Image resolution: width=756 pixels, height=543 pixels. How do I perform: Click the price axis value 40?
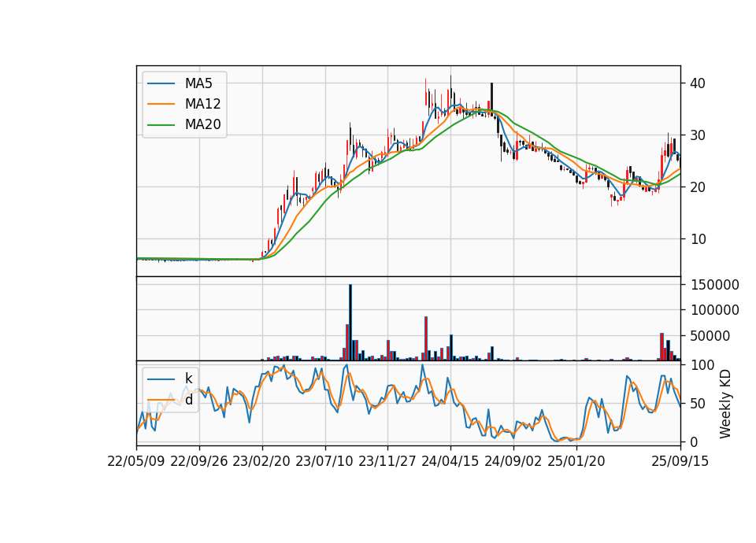[x=698, y=83]
